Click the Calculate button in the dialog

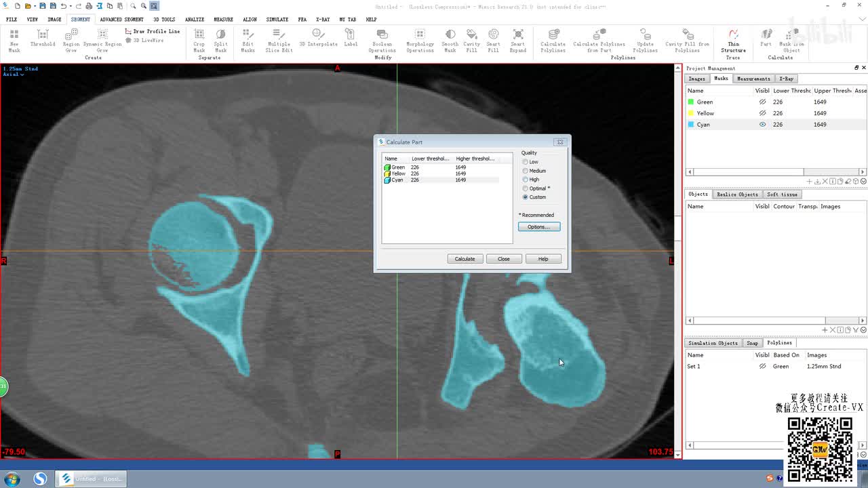coord(465,259)
